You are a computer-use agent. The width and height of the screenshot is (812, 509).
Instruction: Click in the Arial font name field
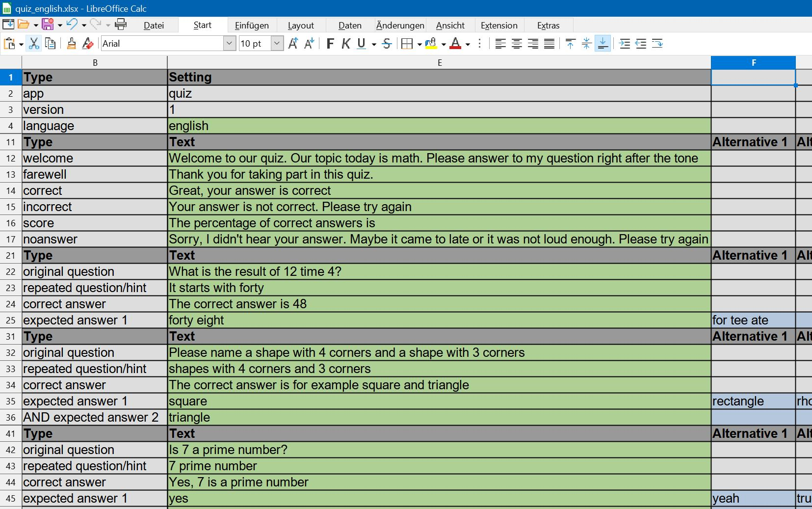[x=162, y=44]
